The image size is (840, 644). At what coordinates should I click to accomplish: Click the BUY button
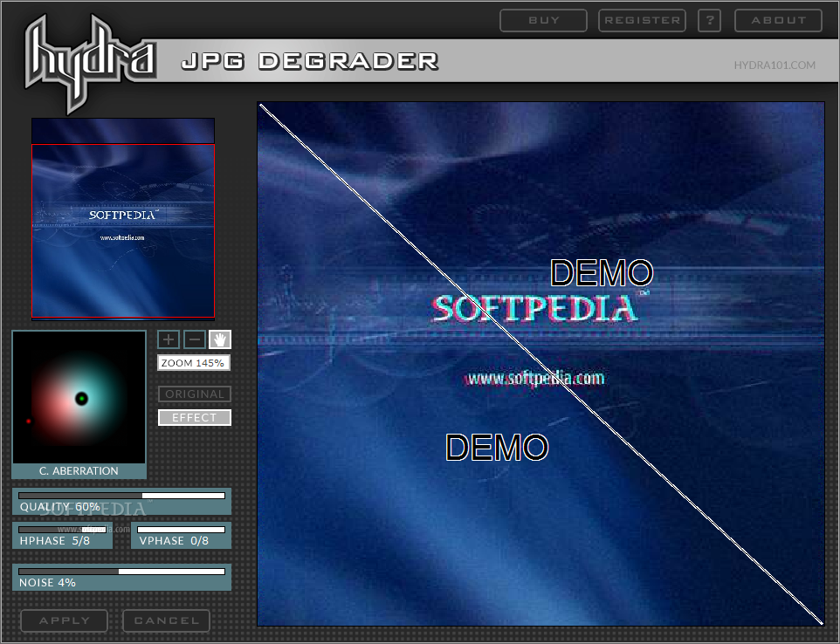tap(543, 20)
